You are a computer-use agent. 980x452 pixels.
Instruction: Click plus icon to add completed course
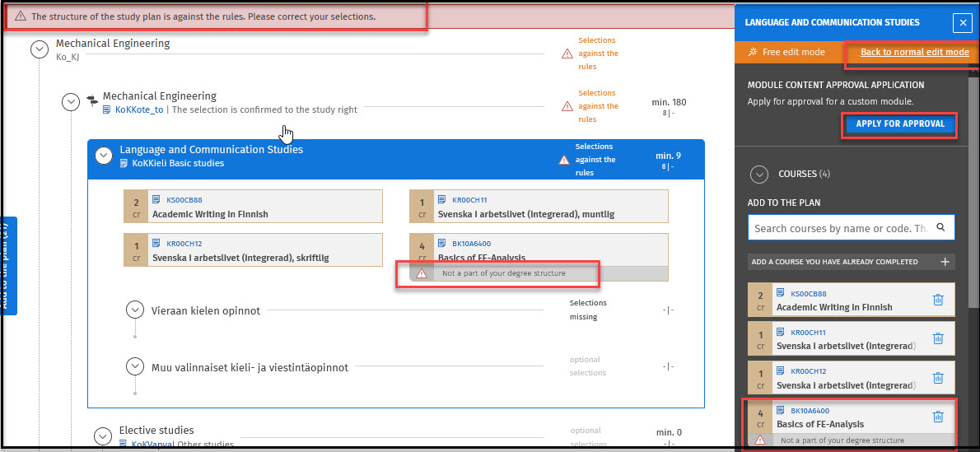(x=945, y=262)
